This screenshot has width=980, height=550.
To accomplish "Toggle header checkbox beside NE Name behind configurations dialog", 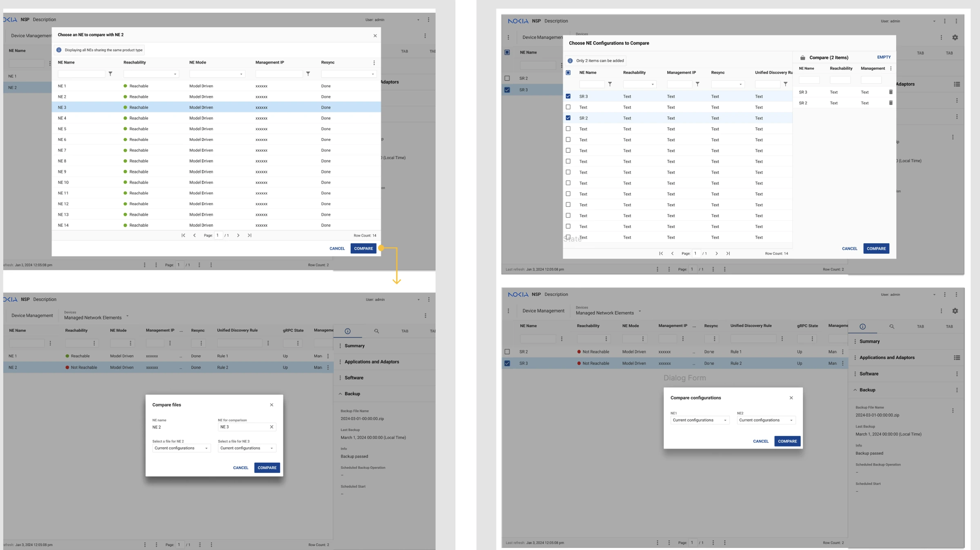I will click(x=507, y=52).
